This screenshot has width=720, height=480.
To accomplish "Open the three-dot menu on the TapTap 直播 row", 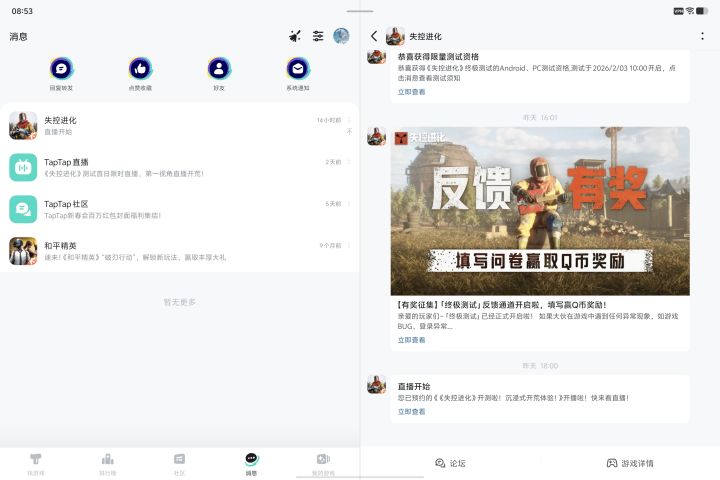I will [x=349, y=162].
